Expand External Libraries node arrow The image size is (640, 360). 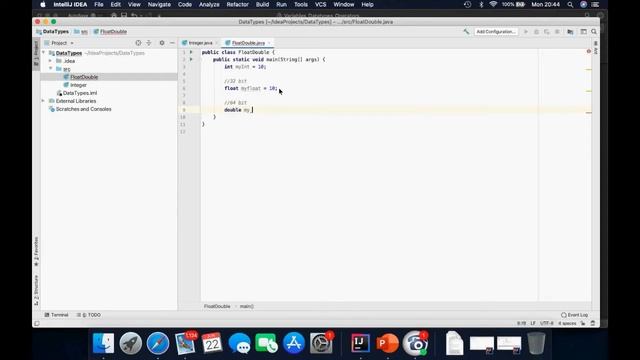click(43, 101)
